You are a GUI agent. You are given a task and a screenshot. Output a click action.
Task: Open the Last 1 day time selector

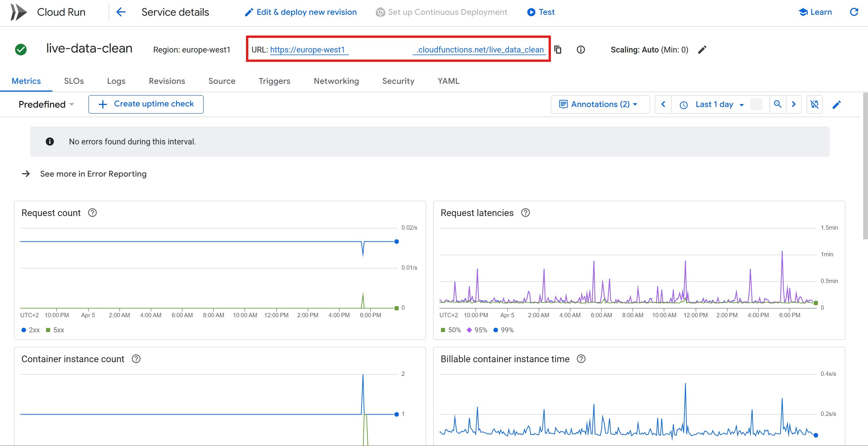click(714, 104)
